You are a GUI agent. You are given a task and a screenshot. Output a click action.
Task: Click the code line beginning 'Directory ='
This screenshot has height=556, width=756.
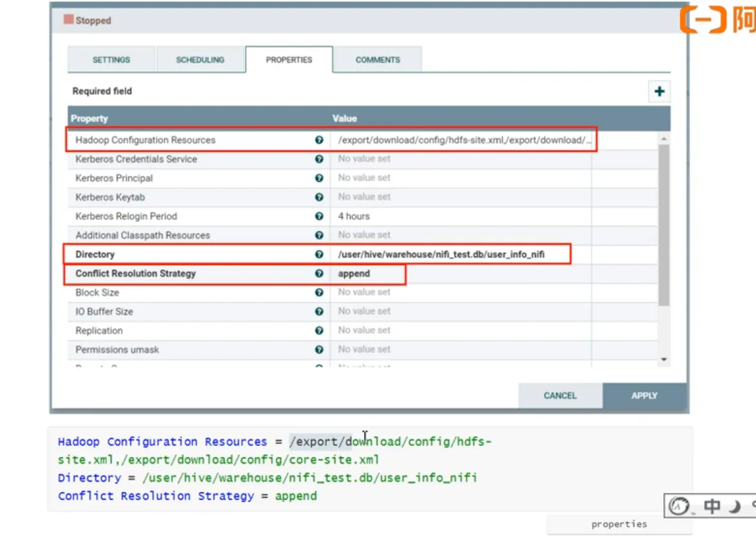click(267, 478)
